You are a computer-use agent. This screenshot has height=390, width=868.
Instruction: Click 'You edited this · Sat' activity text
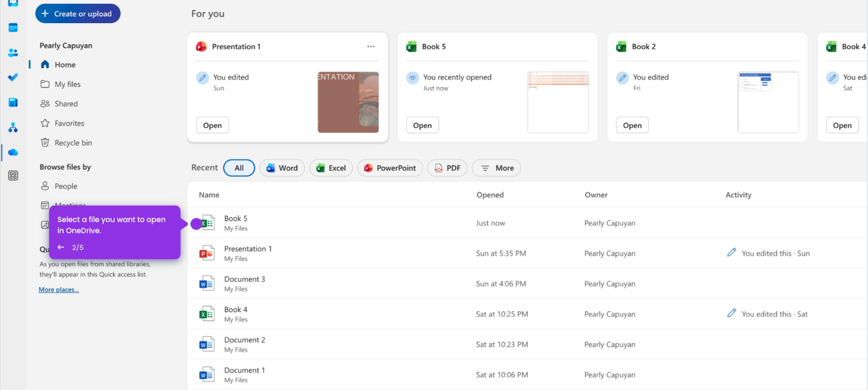[x=775, y=314]
